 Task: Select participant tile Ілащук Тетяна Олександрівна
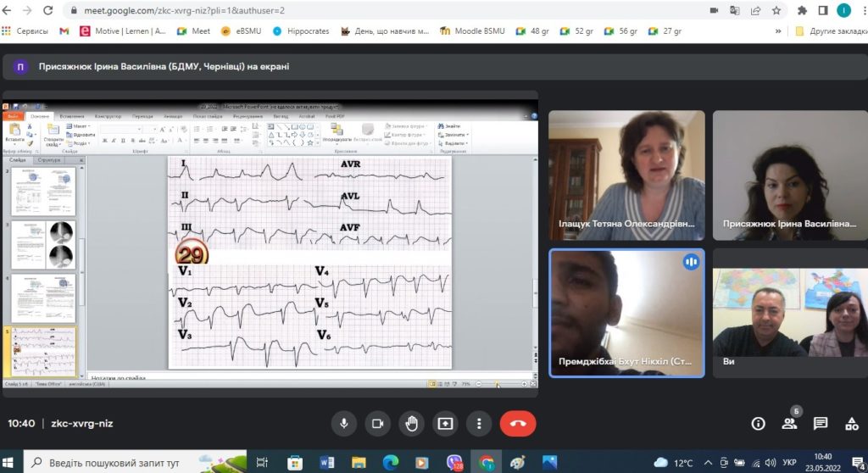(626, 175)
